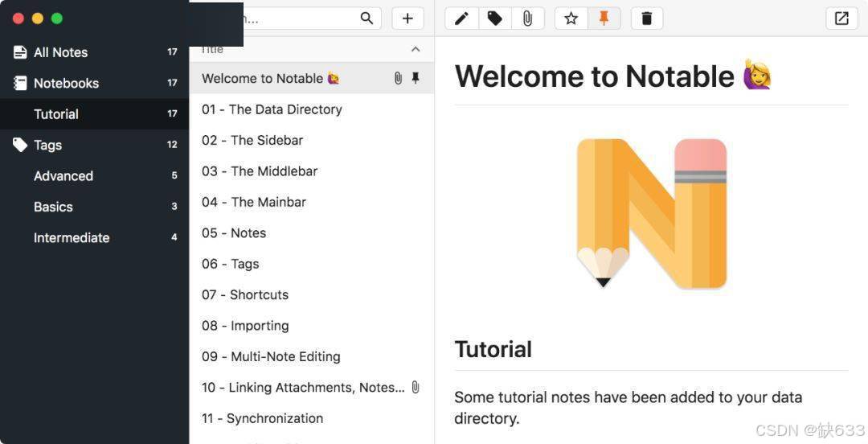Select the Tags section in sidebar
Screen dimensions: 868x444
[x=94, y=146]
